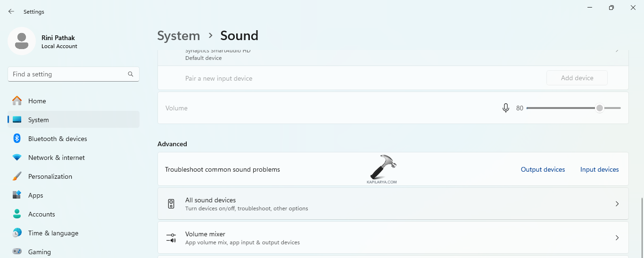Click the All sound devices speaker icon
The image size is (644, 258).
point(171,204)
